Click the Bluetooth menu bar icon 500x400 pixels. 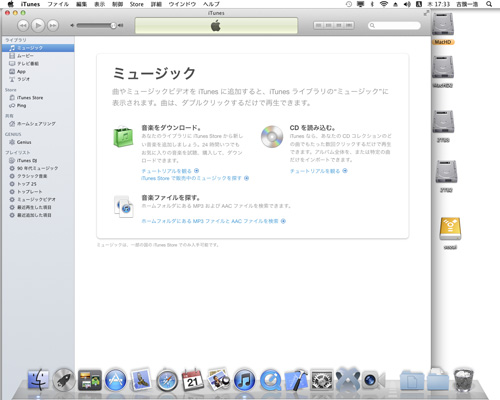[372, 4]
